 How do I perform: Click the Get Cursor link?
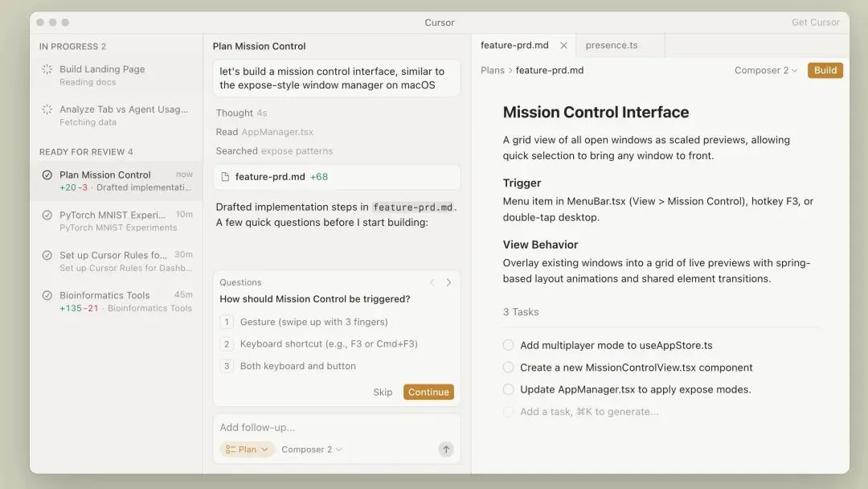point(816,23)
